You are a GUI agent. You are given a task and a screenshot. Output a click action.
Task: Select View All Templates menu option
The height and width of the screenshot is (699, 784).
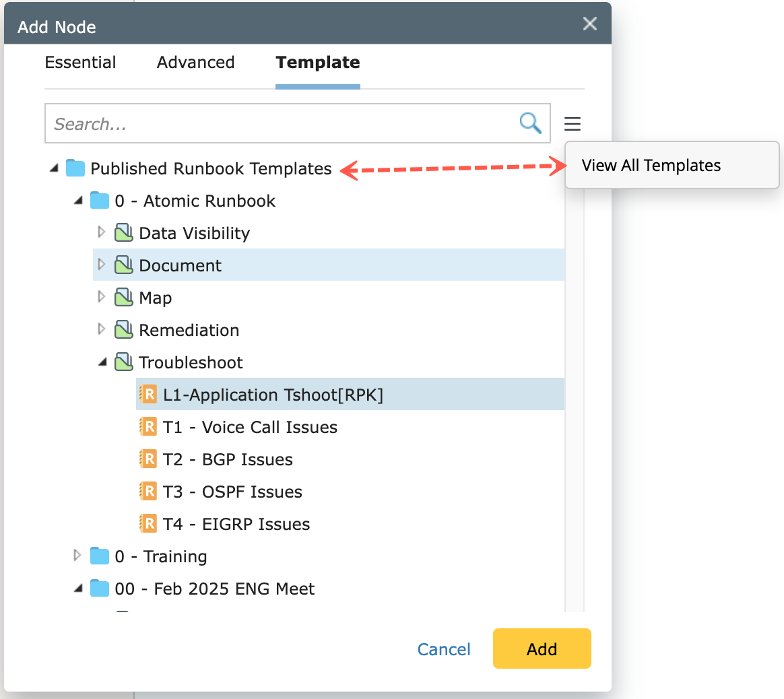pyautogui.click(x=651, y=166)
